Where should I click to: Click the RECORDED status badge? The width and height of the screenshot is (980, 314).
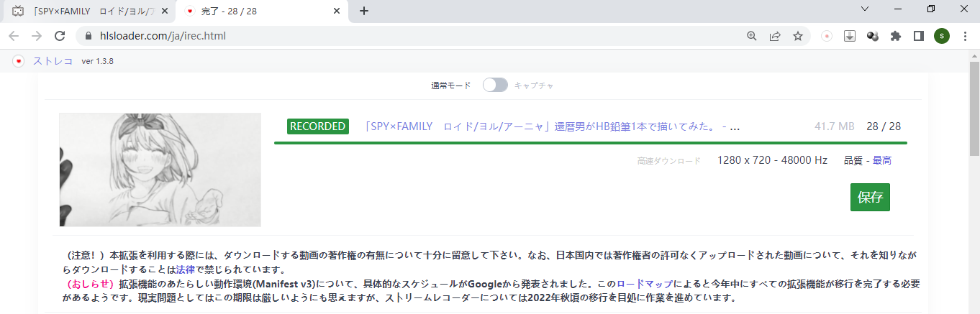[317, 126]
